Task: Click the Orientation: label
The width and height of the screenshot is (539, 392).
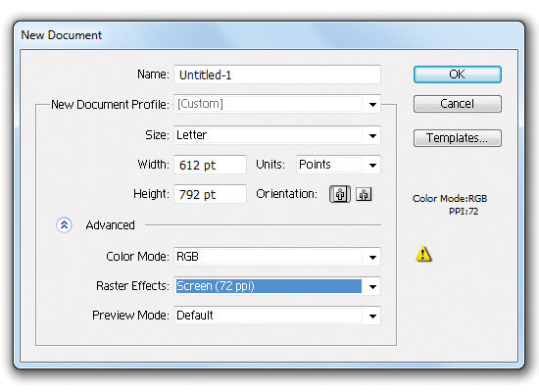Action: click(x=286, y=194)
